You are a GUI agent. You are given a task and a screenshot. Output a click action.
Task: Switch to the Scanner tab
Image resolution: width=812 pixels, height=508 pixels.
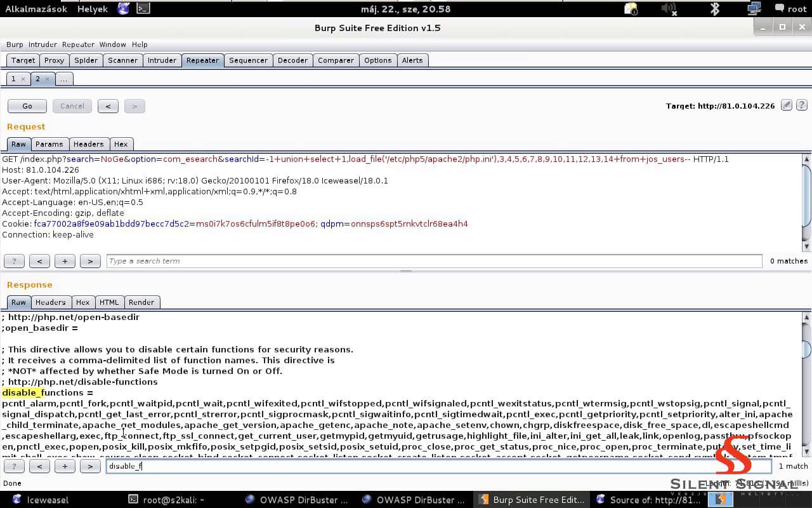122,60
